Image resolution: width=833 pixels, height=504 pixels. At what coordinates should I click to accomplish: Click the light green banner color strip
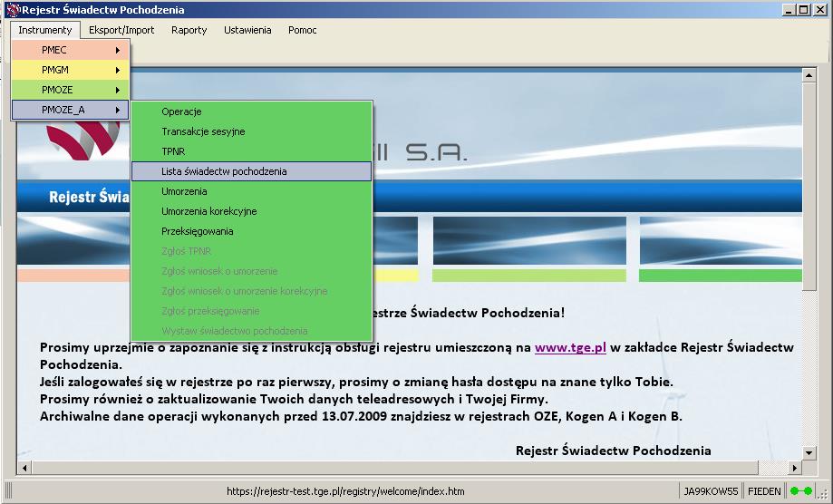[x=529, y=275]
